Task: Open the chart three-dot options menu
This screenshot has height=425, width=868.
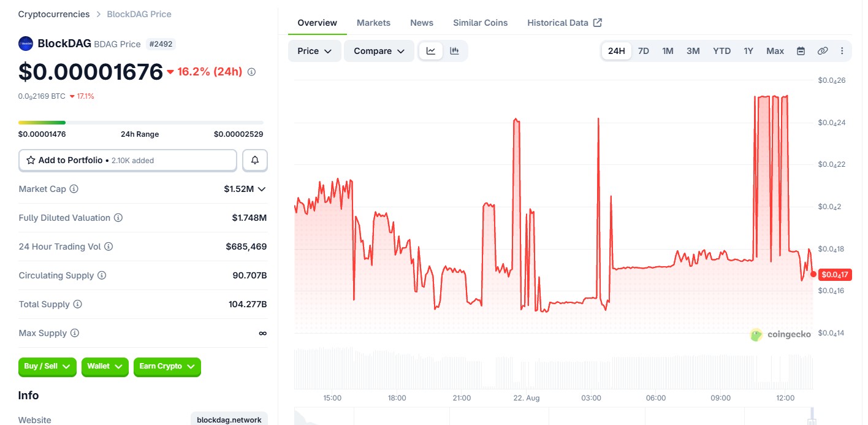Action: [842, 51]
